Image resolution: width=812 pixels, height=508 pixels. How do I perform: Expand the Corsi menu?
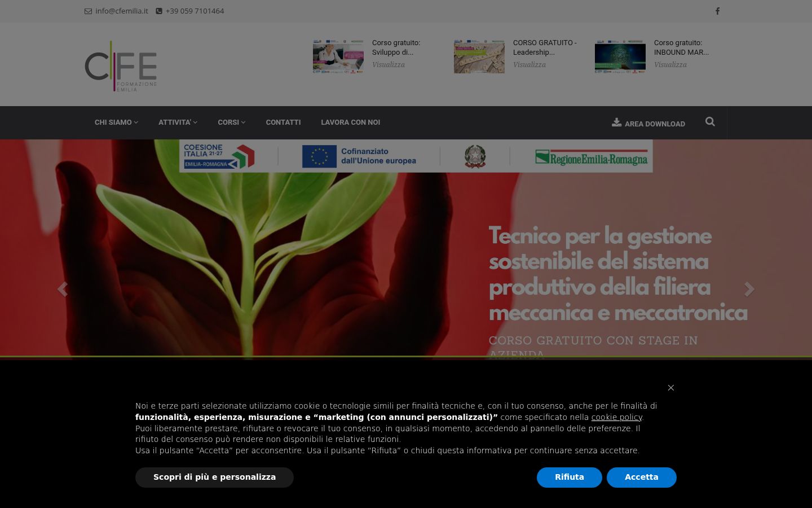231,122
